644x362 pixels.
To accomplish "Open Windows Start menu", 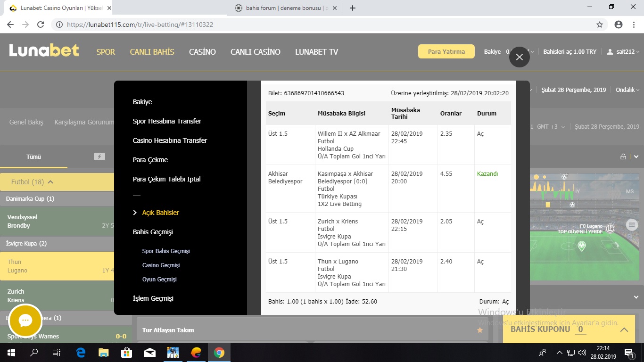I will coord(11,353).
